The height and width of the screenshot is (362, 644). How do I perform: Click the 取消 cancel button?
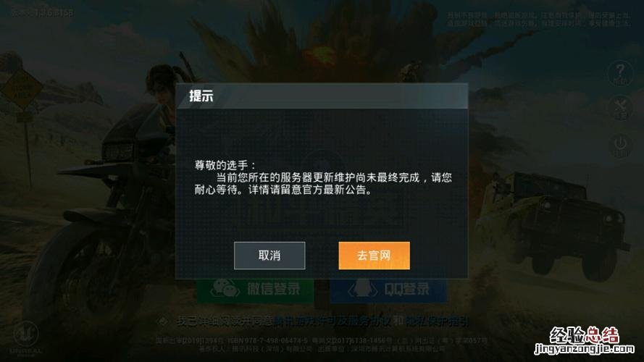click(269, 256)
